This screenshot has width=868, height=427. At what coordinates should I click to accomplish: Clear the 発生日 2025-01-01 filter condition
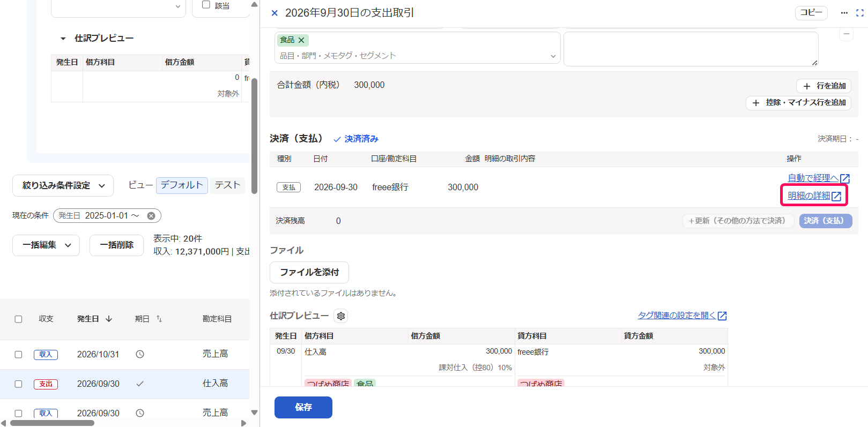151,216
